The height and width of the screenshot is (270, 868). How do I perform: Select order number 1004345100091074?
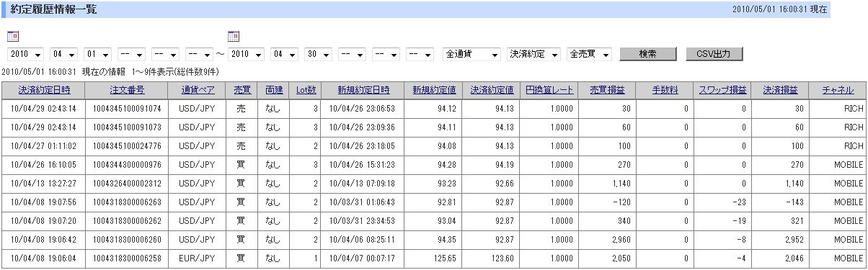coord(127,108)
